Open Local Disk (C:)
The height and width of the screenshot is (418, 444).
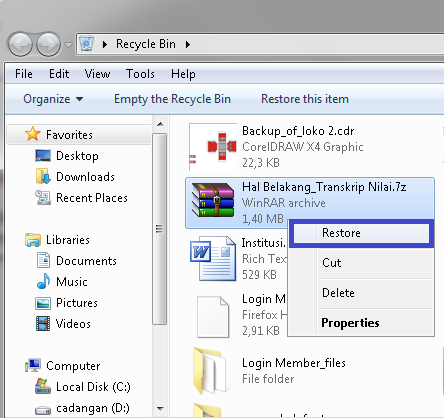coord(93,387)
